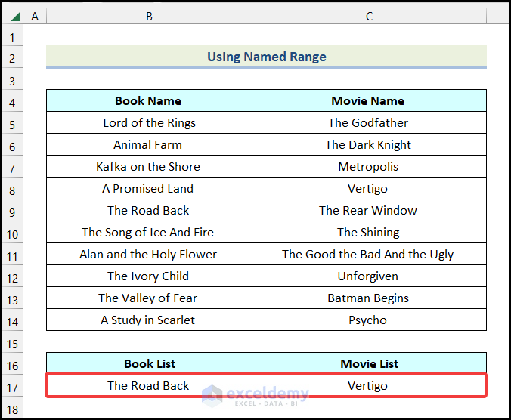Click 'The Song of Ice And Fire' cell
Image resolution: width=511 pixels, height=420 pixels.
coord(149,233)
